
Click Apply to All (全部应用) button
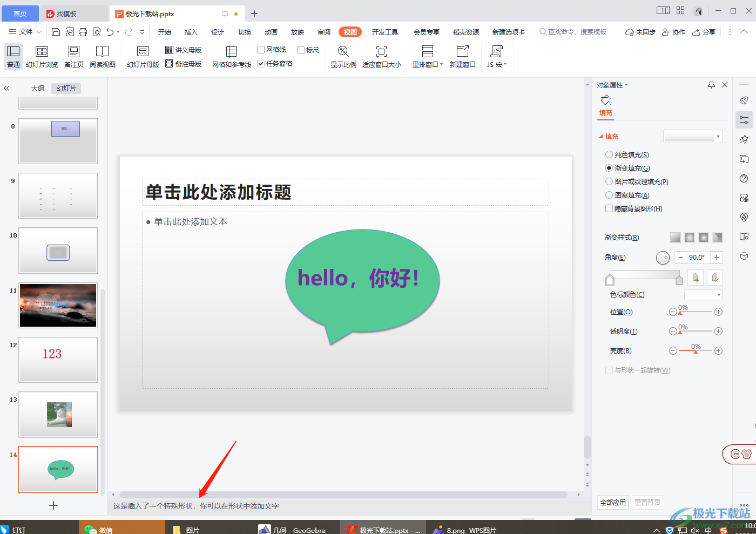613,502
